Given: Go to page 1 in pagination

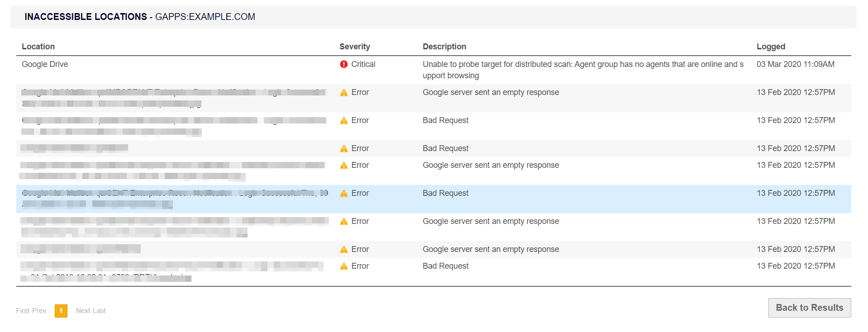Looking at the screenshot, I should click(61, 311).
